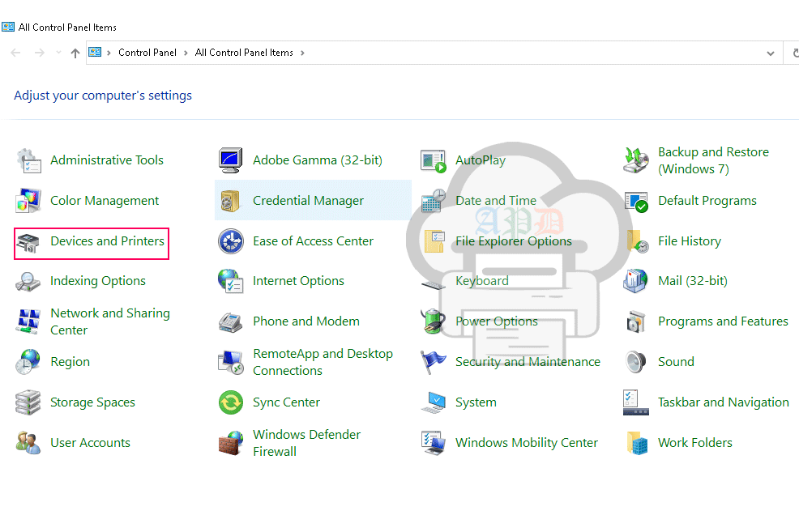Open the Mail (32-bit) icon
The image size is (799, 532).
tap(635, 281)
